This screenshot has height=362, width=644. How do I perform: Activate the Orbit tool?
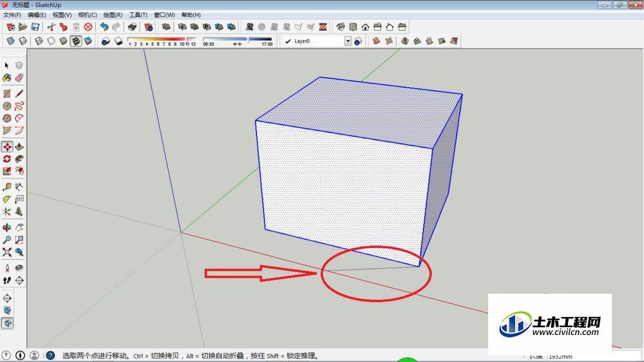coord(6,227)
